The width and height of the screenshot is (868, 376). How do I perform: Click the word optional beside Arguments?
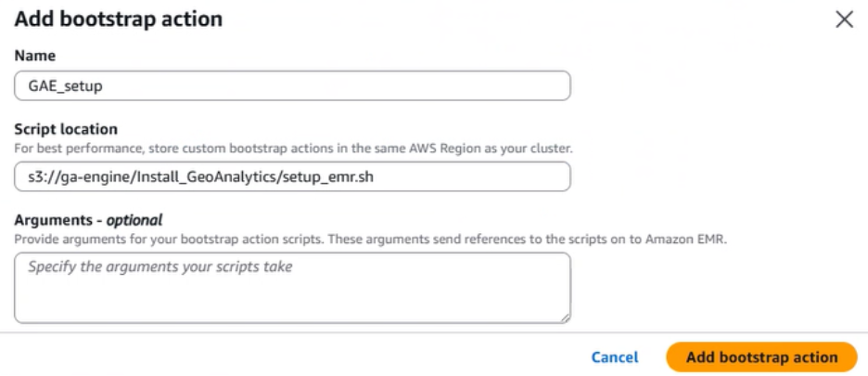pos(134,220)
